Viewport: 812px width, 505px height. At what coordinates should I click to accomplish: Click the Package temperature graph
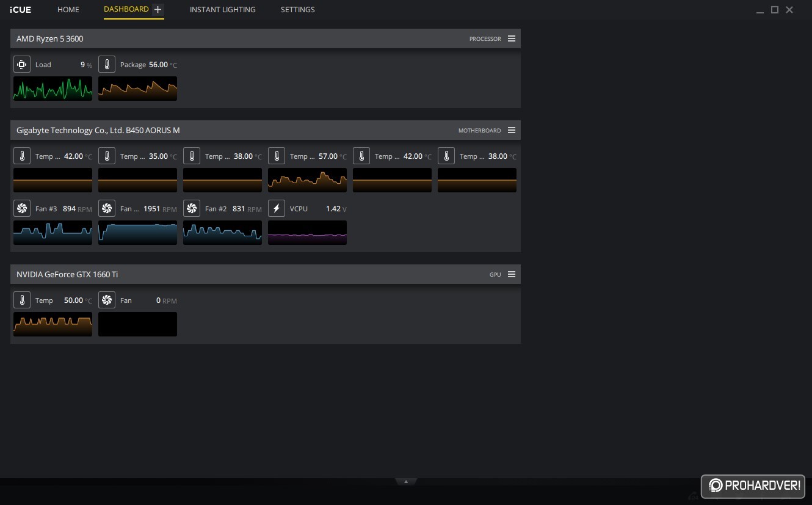137,89
